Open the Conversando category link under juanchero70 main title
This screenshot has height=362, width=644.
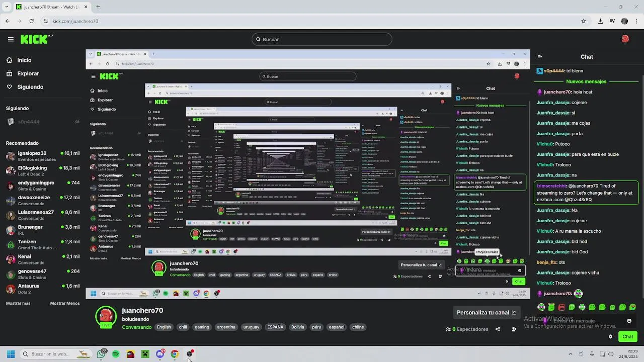pos(136,327)
